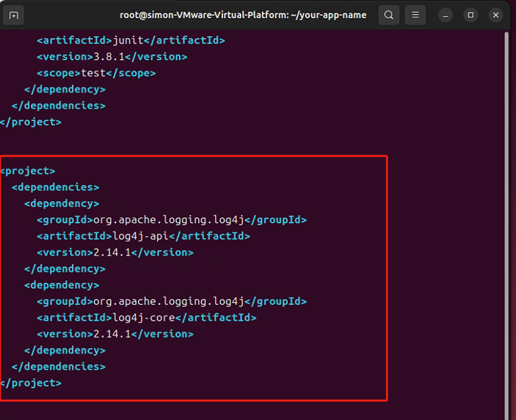Image resolution: width=516 pixels, height=420 pixels.
Task: Click the scope test line
Action: tap(96, 73)
